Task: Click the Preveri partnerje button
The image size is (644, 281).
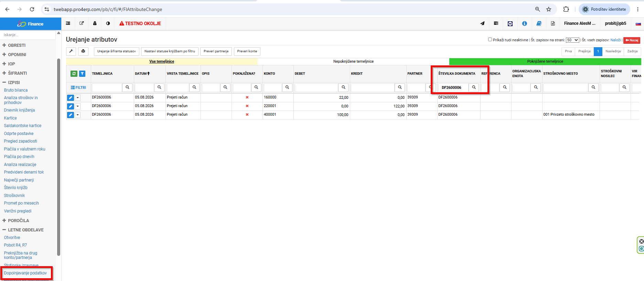Action: pos(216,51)
